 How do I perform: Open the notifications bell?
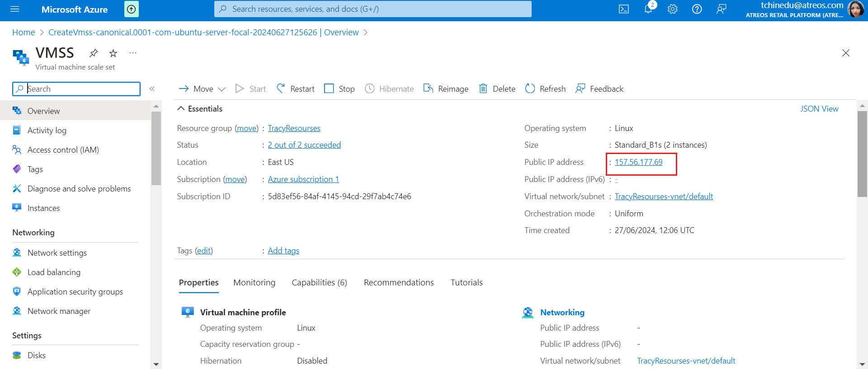point(648,9)
